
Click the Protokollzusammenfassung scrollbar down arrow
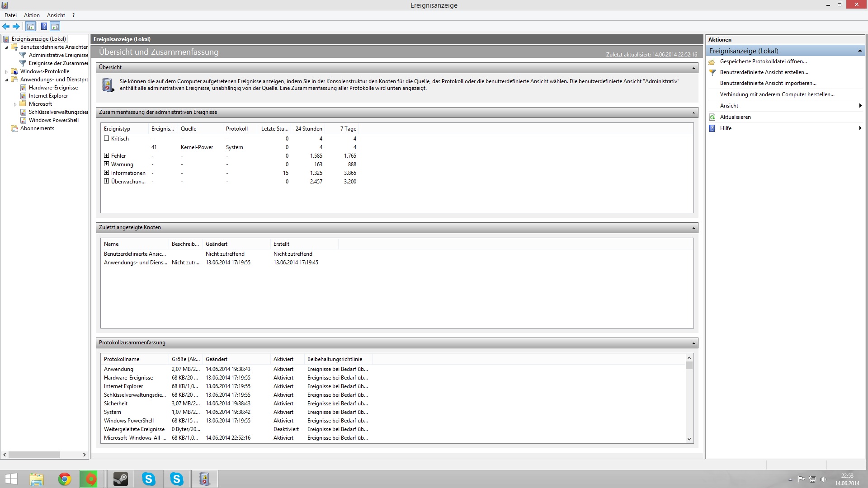click(x=689, y=439)
